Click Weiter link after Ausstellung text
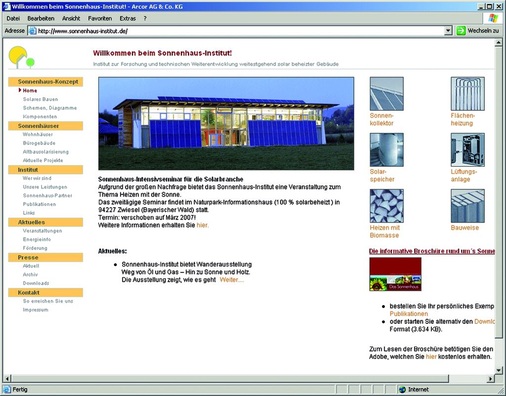Image resolution: width=506 pixels, height=396 pixels. [231, 280]
